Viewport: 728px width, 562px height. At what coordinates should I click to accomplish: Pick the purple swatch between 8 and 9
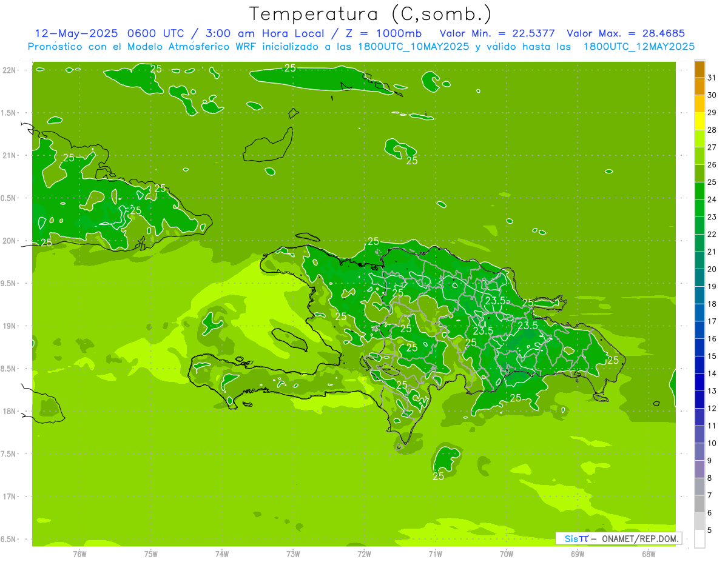[x=699, y=469]
